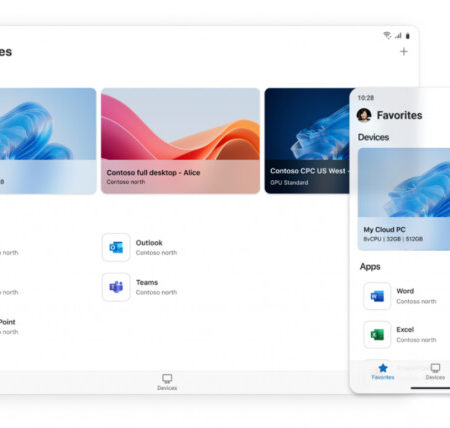Viewport: 450px width, 428px height.
Task: Tap the plus add icon
Action: (404, 52)
